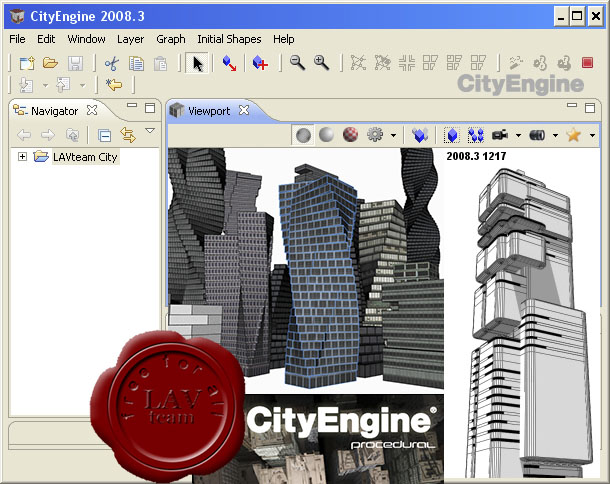610x484 pixels.
Task: Switch to the Viewport tab
Action: pos(209,111)
